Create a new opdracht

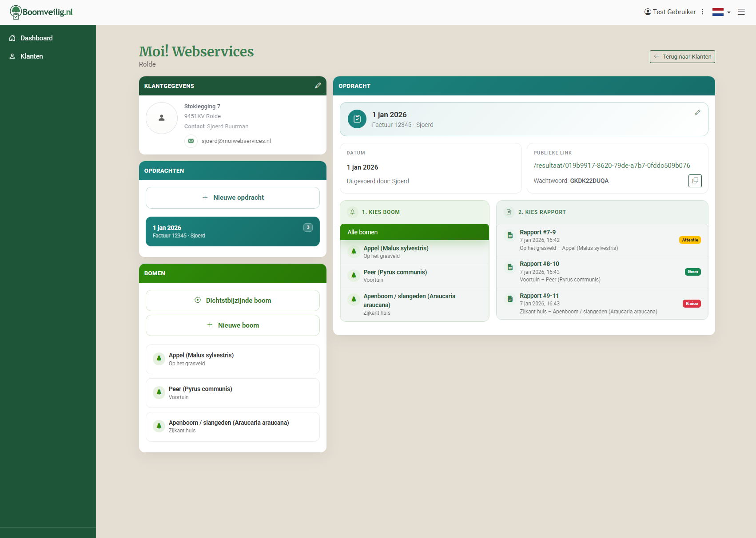tap(233, 198)
